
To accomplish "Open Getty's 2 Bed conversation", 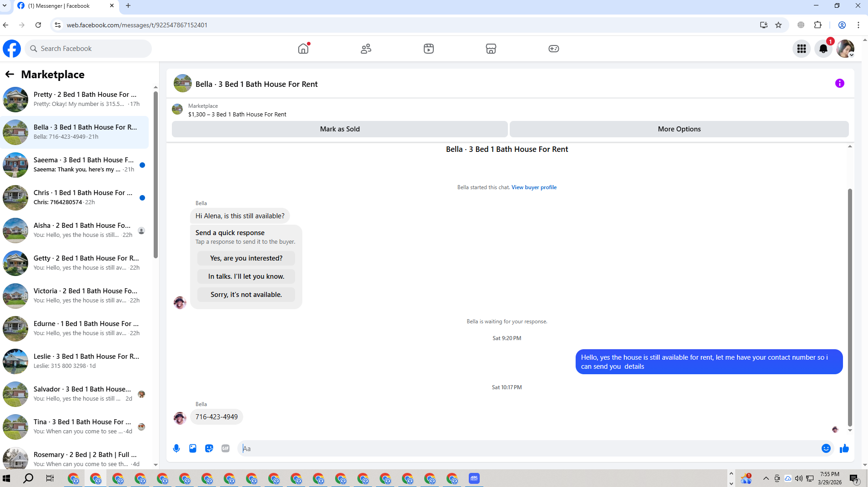I will tap(75, 263).
